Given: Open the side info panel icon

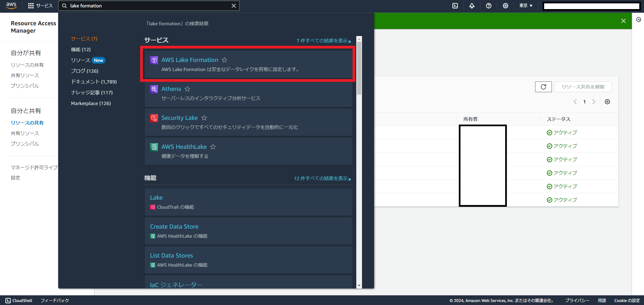Looking at the screenshot, I should click(639, 20).
